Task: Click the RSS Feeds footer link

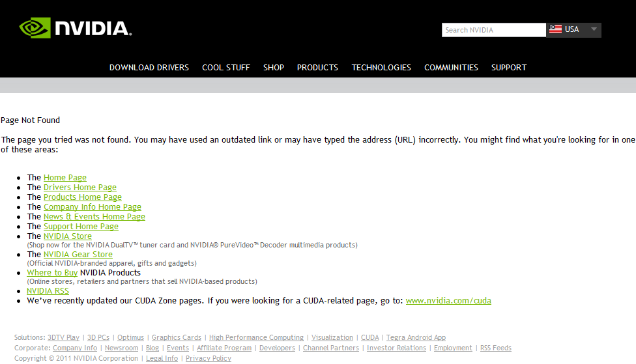Action: tap(496, 348)
